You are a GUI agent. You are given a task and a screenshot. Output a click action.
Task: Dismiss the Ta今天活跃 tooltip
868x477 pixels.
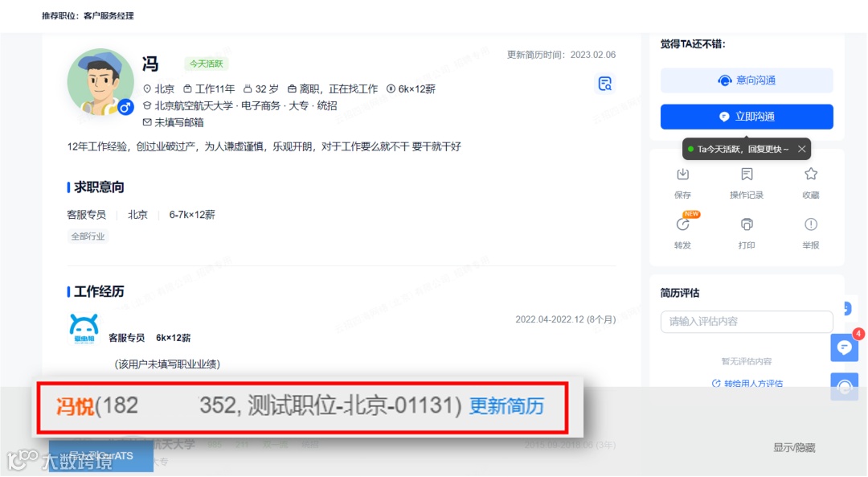801,149
